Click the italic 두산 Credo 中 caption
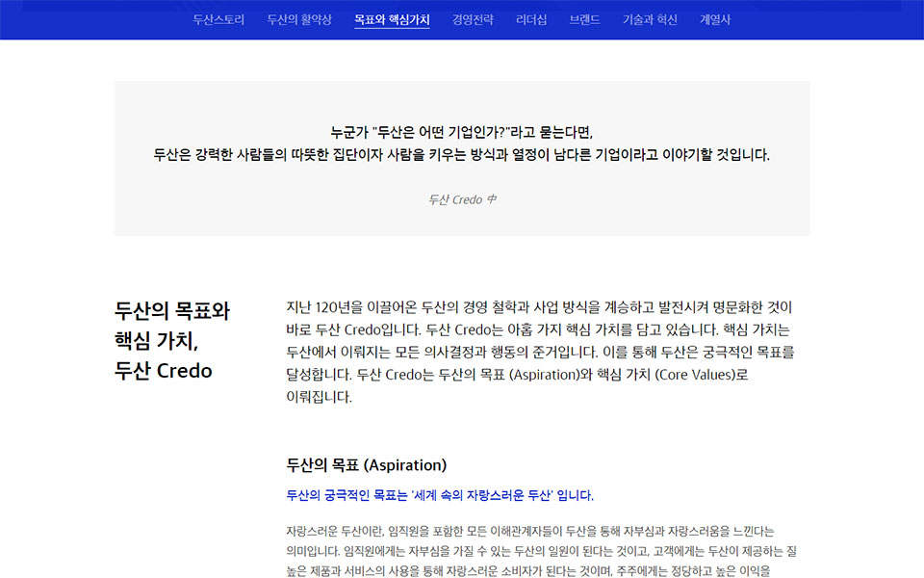Viewport: 924px width, 578px height. (462, 199)
